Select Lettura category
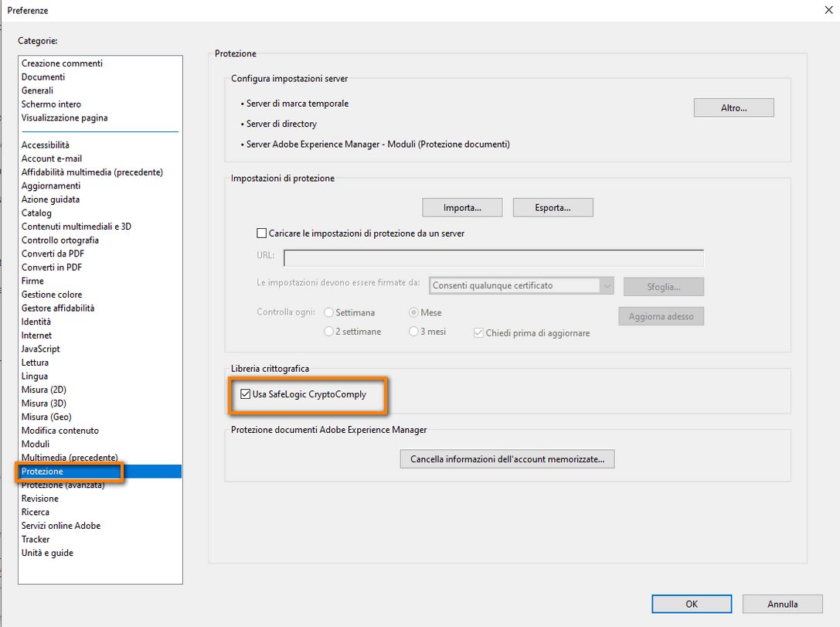 35,363
